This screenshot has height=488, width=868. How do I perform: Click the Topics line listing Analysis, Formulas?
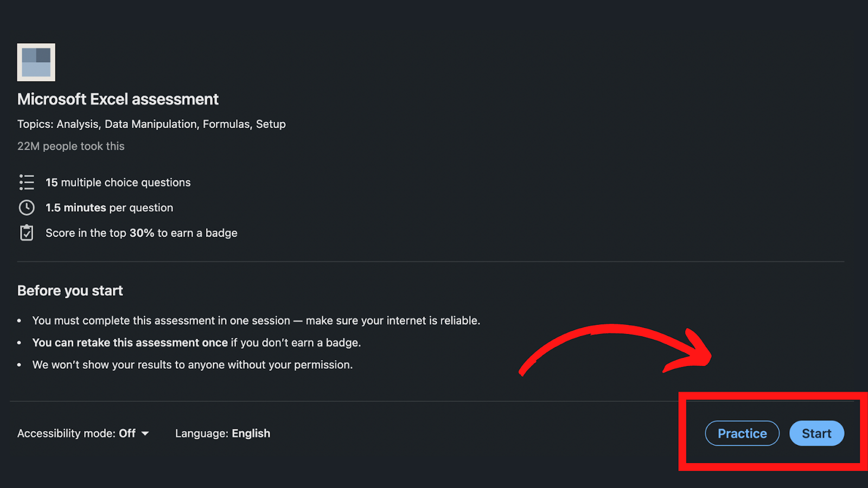(x=151, y=124)
